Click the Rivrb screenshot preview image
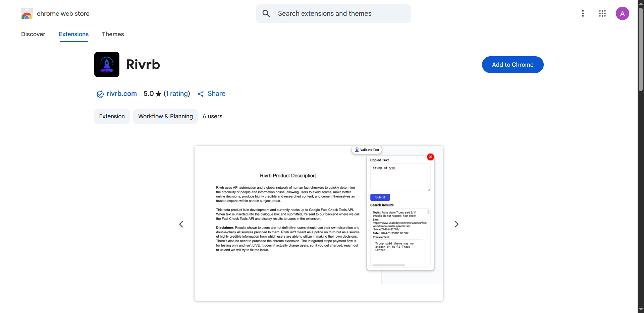644x313 pixels. [319, 223]
